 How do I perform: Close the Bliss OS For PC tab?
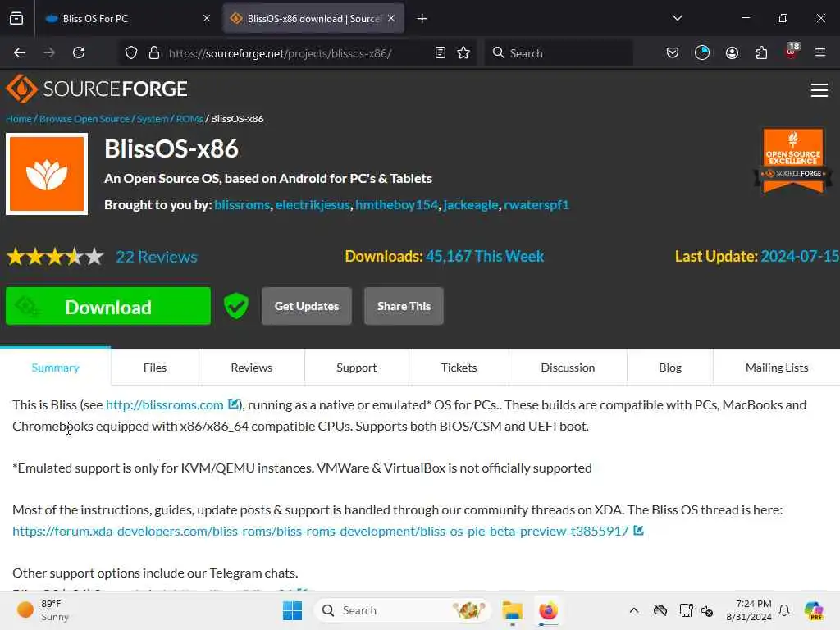[x=207, y=18]
